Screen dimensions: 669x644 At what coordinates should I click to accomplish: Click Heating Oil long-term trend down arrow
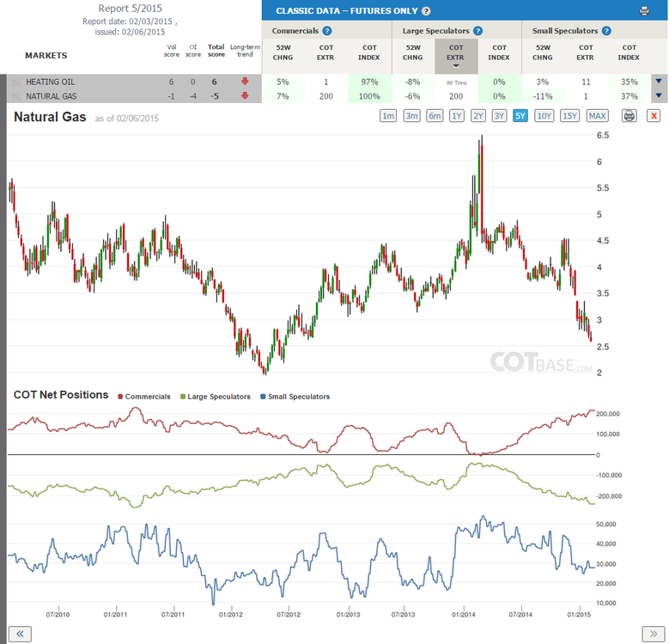[245, 81]
